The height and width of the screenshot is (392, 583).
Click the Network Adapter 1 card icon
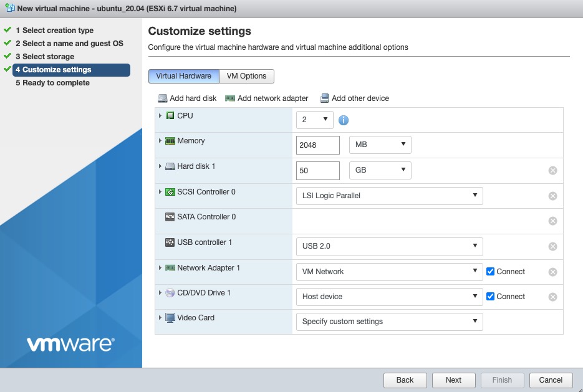(x=170, y=268)
